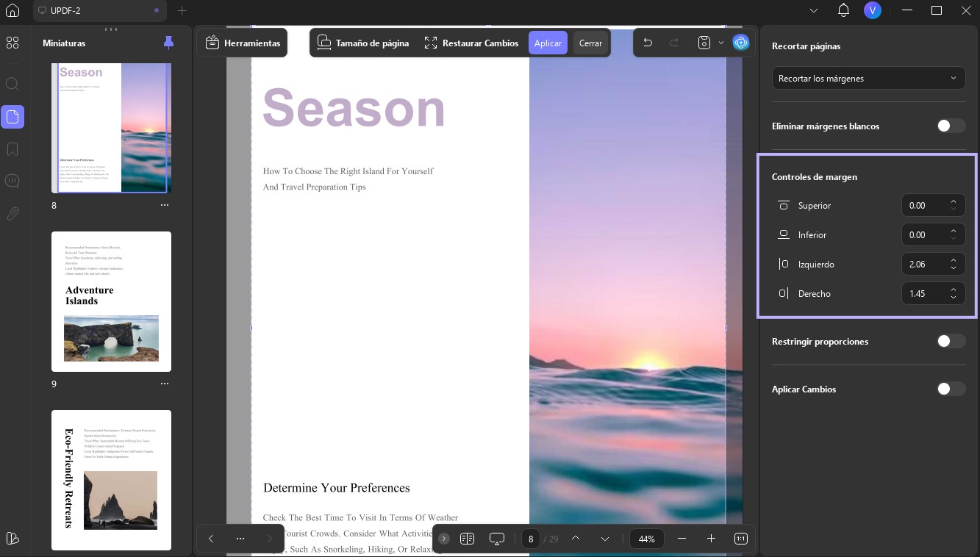Toggle Eliminar márgenes blancos switch
This screenshot has width=980, height=557.
coord(951,126)
